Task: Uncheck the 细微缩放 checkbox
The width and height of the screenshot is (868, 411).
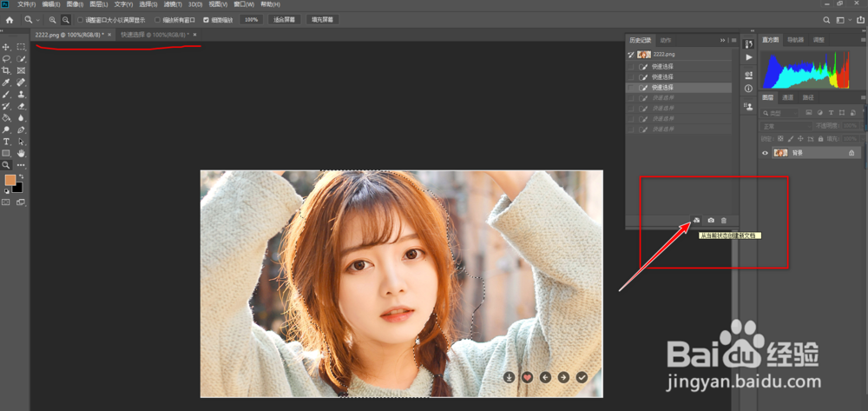Action: (206, 20)
